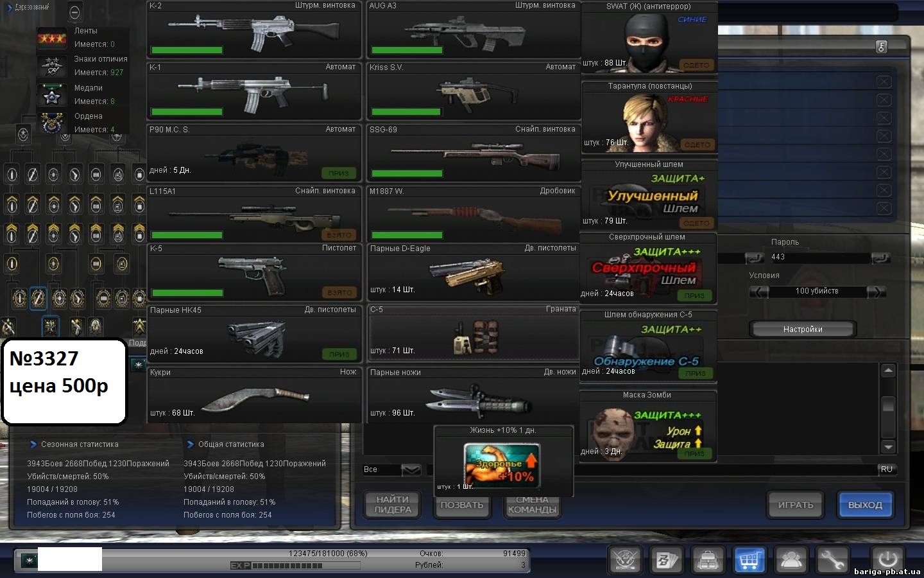The image size is (924, 578).
Task: Click the 100 убийств condition value
Action: pyautogui.click(x=817, y=292)
